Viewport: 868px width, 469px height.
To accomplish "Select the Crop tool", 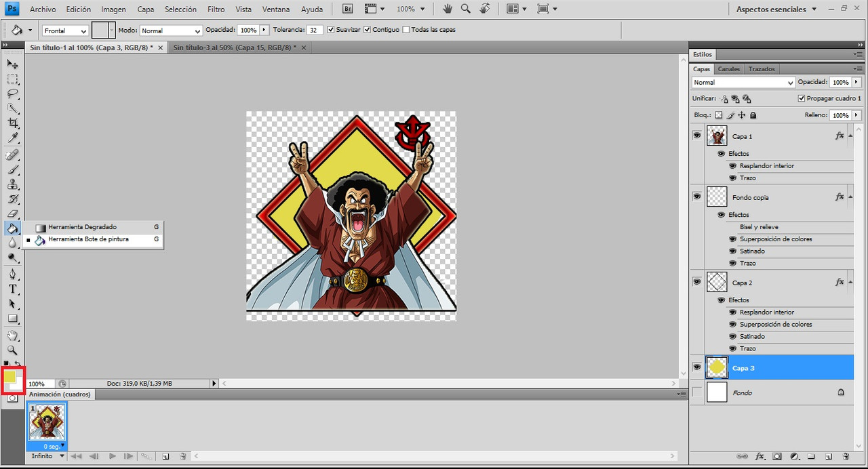I will click(x=12, y=123).
